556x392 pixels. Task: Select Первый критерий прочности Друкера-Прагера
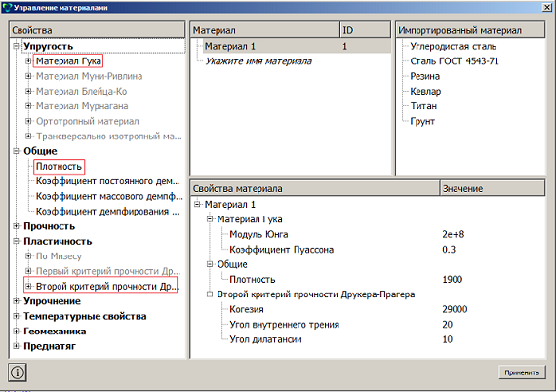pyautogui.click(x=108, y=271)
